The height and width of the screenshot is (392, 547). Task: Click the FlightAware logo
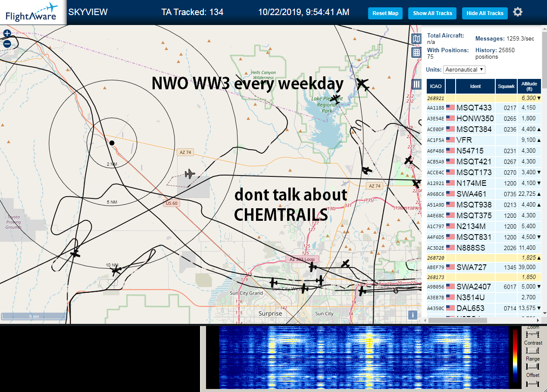point(32,12)
